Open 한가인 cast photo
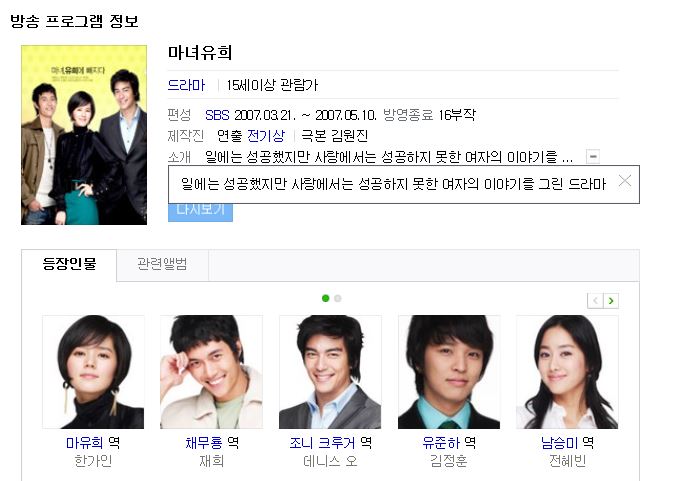This screenshot has height=481, width=675. [x=93, y=372]
